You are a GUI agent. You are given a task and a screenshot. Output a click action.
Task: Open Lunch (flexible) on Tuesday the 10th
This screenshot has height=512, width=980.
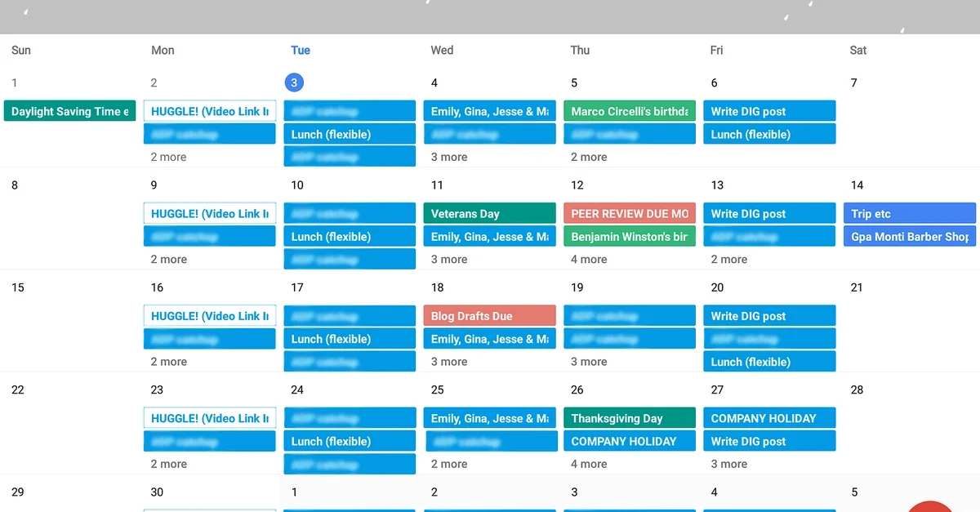tap(350, 236)
